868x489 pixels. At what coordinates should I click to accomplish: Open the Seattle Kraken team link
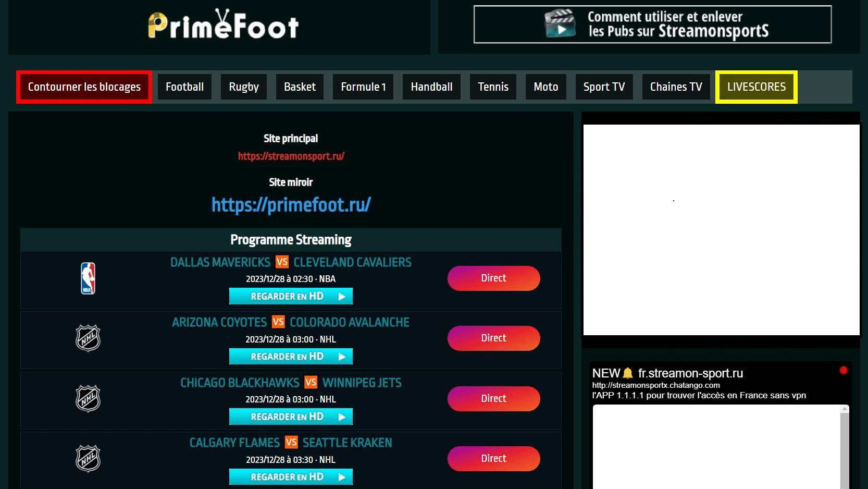[x=348, y=443]
